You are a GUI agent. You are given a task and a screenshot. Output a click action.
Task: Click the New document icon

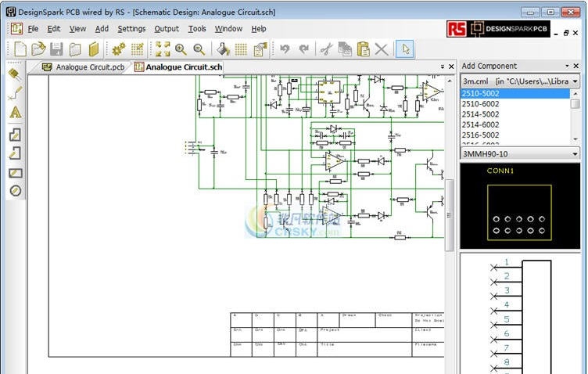click(20, 49)
